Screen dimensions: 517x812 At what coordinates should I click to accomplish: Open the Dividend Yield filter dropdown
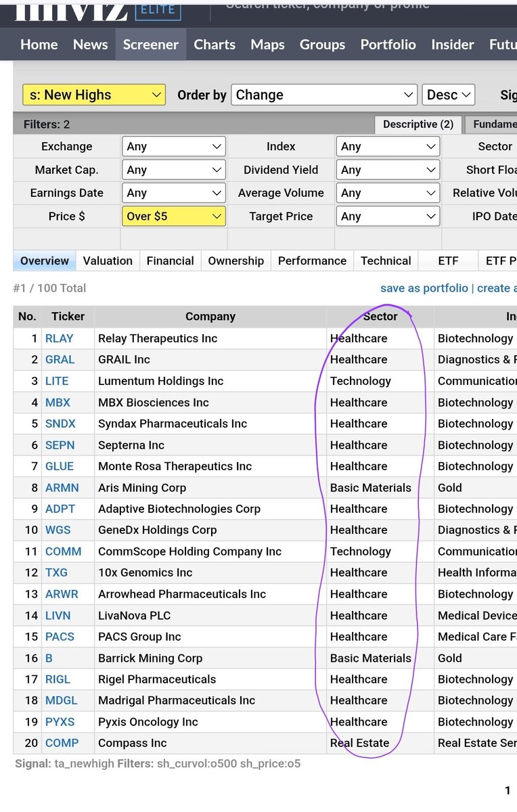388,170
